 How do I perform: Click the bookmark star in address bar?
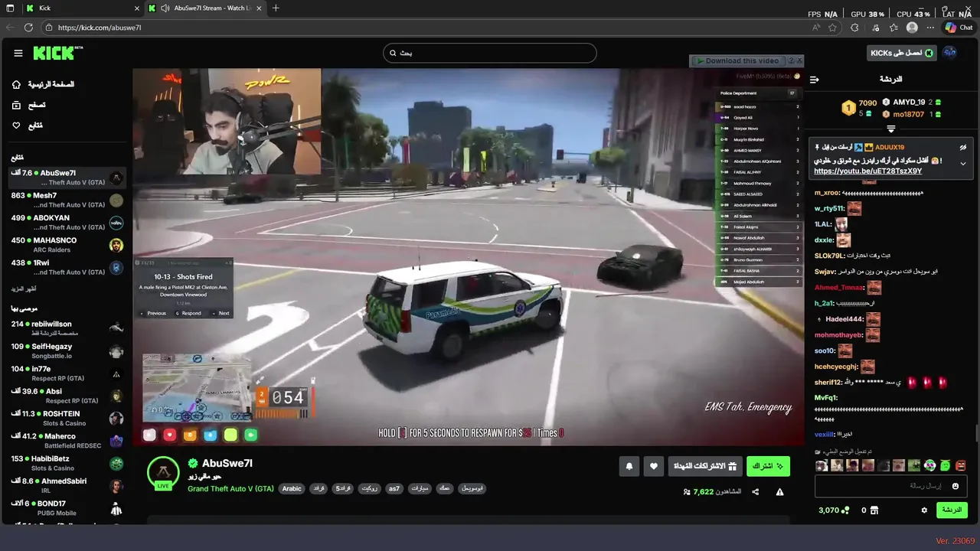[832, 28]
